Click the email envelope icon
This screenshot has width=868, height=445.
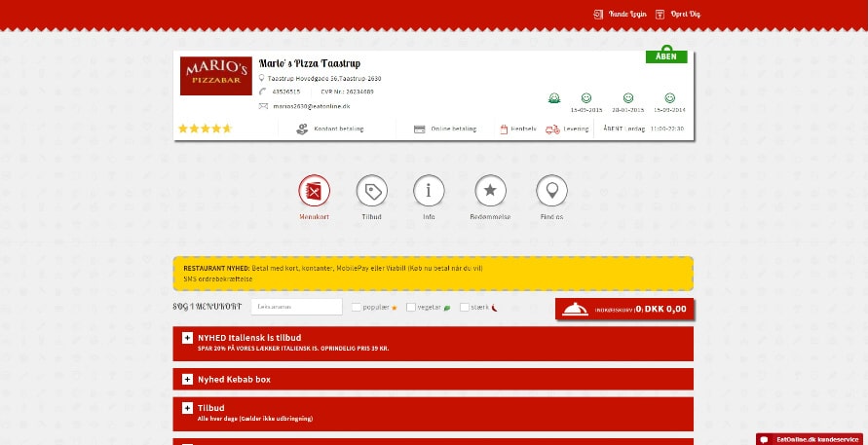(263, 106)
